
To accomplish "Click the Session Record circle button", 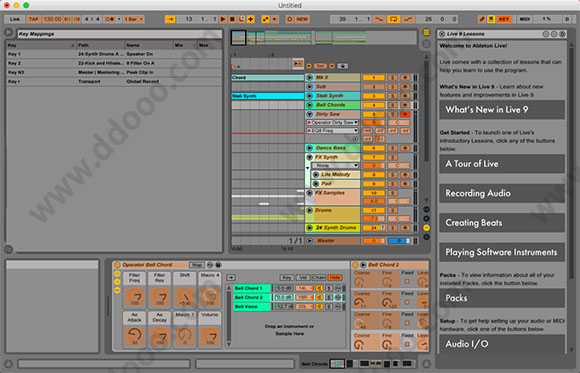I will (x=290, y=19).
